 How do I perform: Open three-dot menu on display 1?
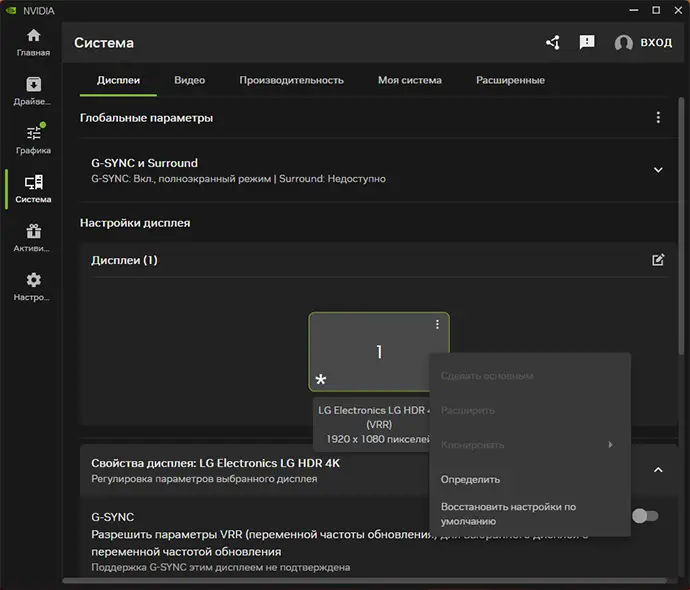(x=437, y=324)
